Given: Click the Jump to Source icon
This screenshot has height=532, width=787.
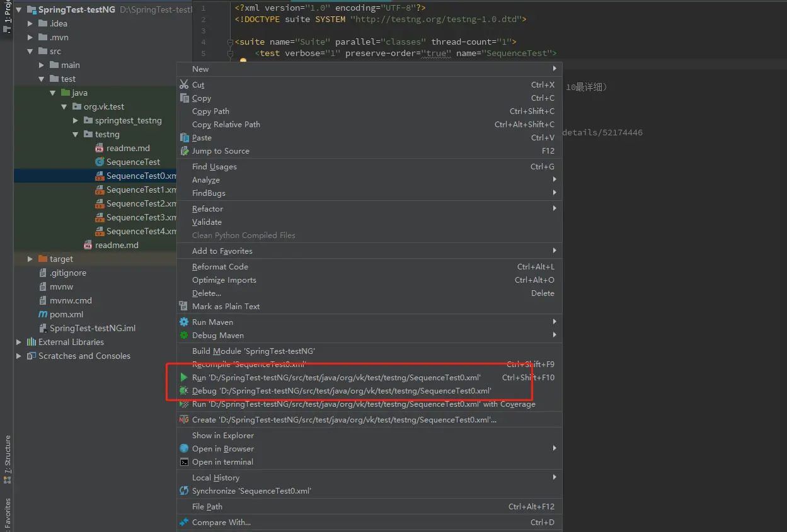Looking at the screenshot, I should [x=184, y=150].
